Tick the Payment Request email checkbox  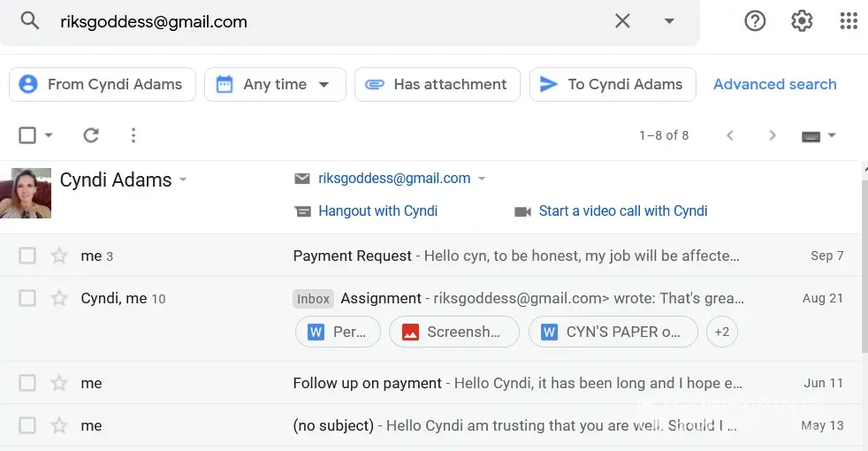click(27, 256)
